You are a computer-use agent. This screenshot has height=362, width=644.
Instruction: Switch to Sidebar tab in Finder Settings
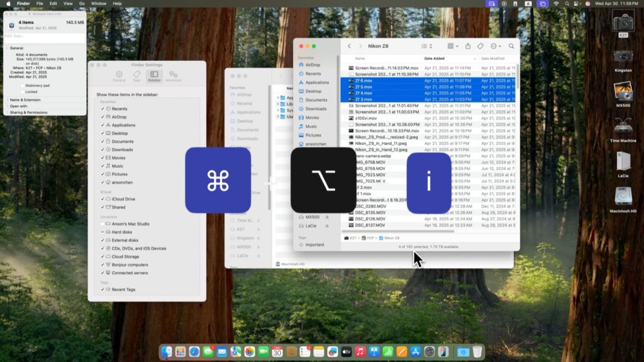[154, 76]
